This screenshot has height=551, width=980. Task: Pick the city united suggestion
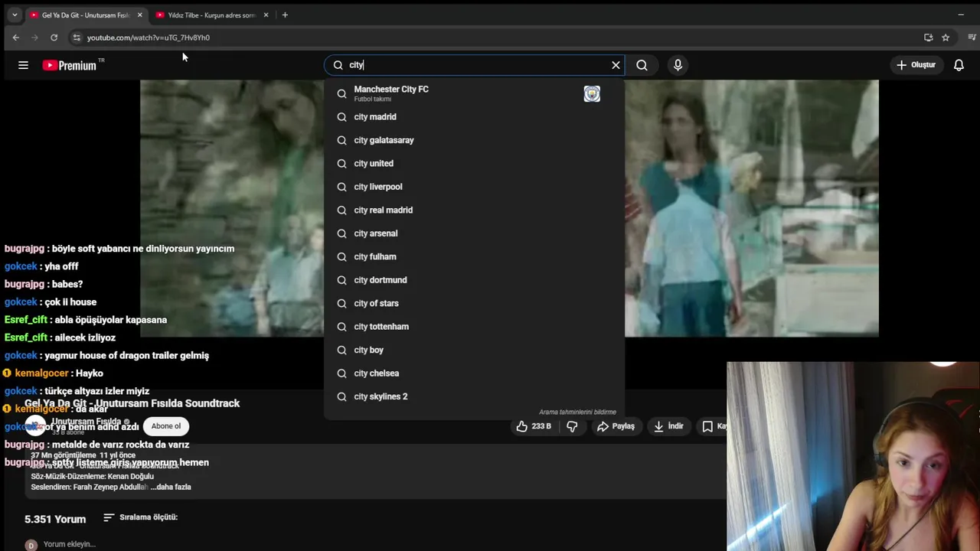tap(473, 164)
